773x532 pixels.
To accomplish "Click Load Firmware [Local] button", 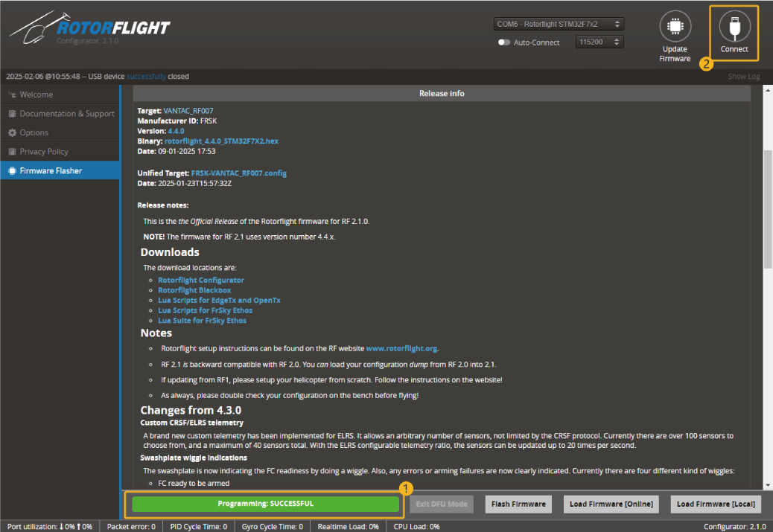I will point(716,504).
